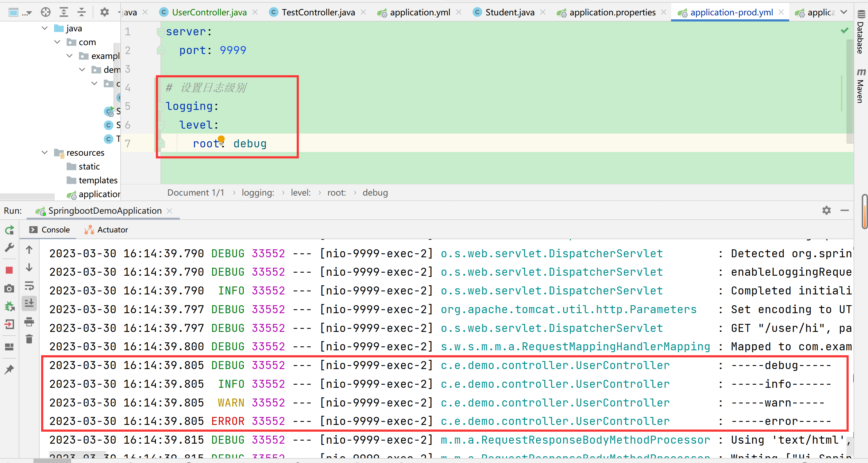Click 'level:' in the breadcrumb bar
868x463 pixels.
click(301, 193)
